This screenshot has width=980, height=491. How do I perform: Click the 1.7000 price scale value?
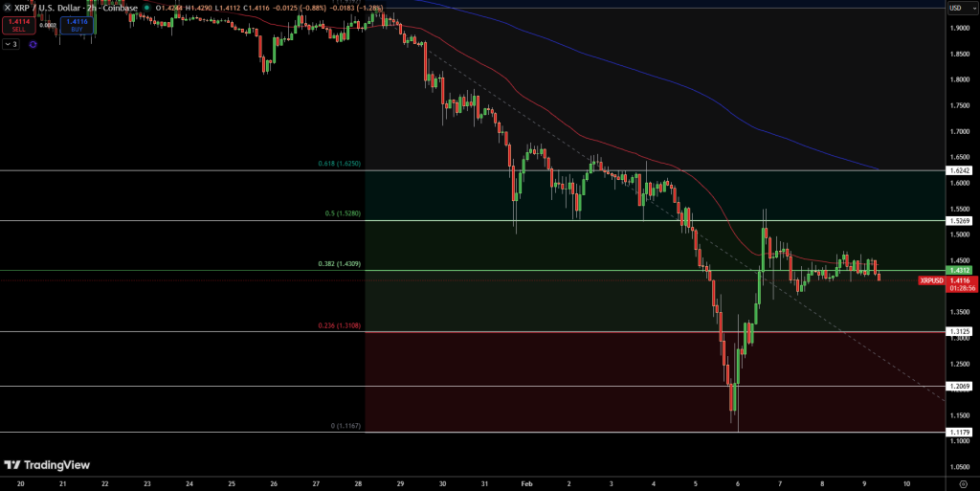(x=959, y=132)
